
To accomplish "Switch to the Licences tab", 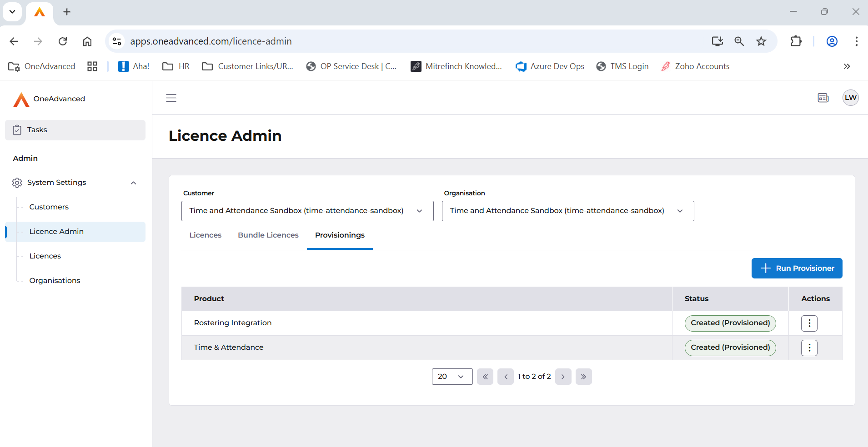I will click(206, 235).
